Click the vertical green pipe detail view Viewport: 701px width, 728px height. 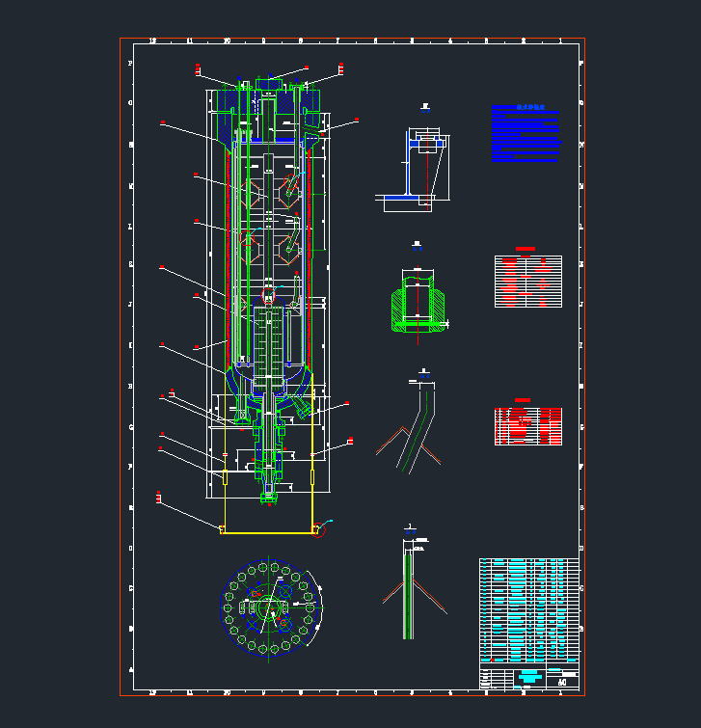409,588
